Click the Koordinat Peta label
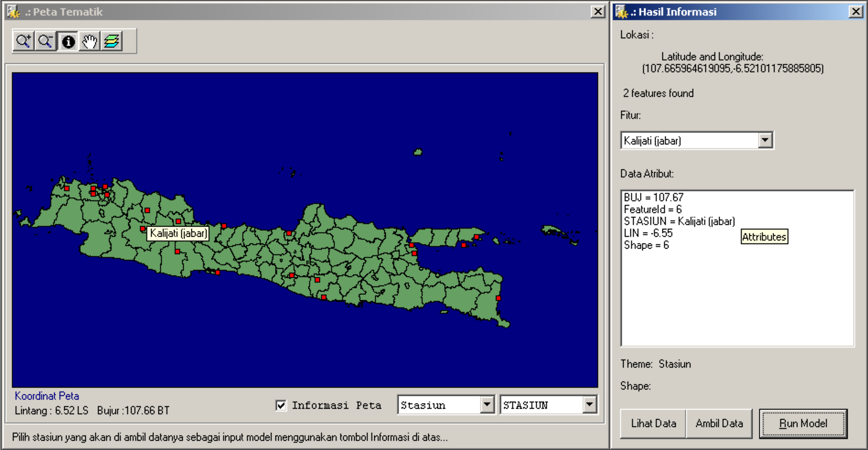This screenshot has width=868, height=450. [47, 396]
